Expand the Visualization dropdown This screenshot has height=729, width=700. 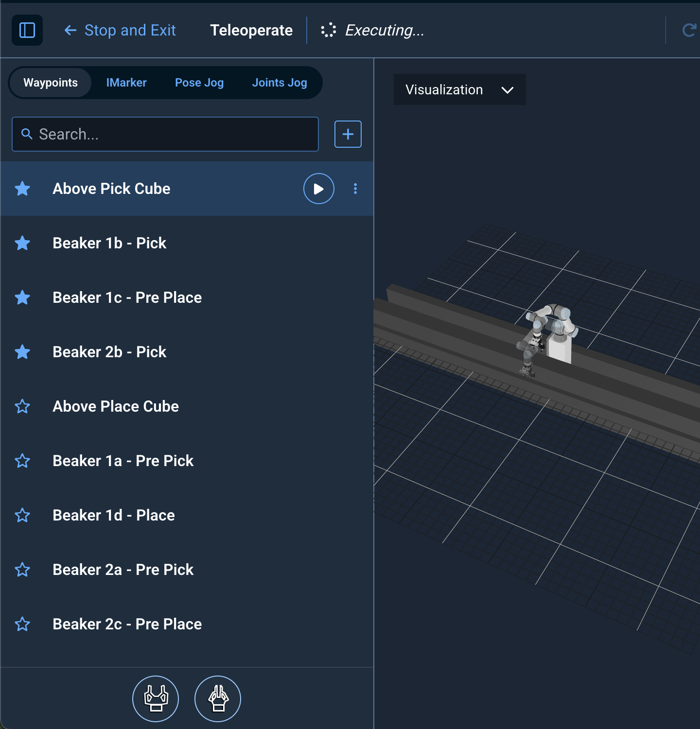pos(460,89)
